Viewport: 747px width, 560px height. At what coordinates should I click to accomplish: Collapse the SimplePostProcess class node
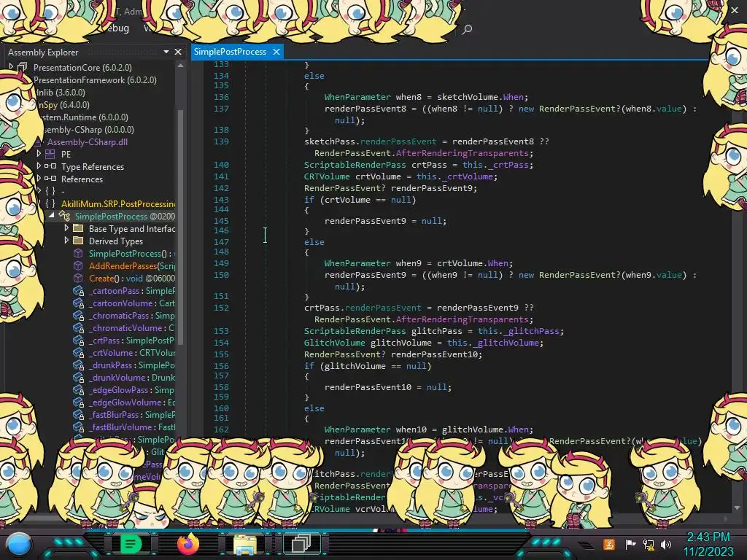[x=52, y=216]
